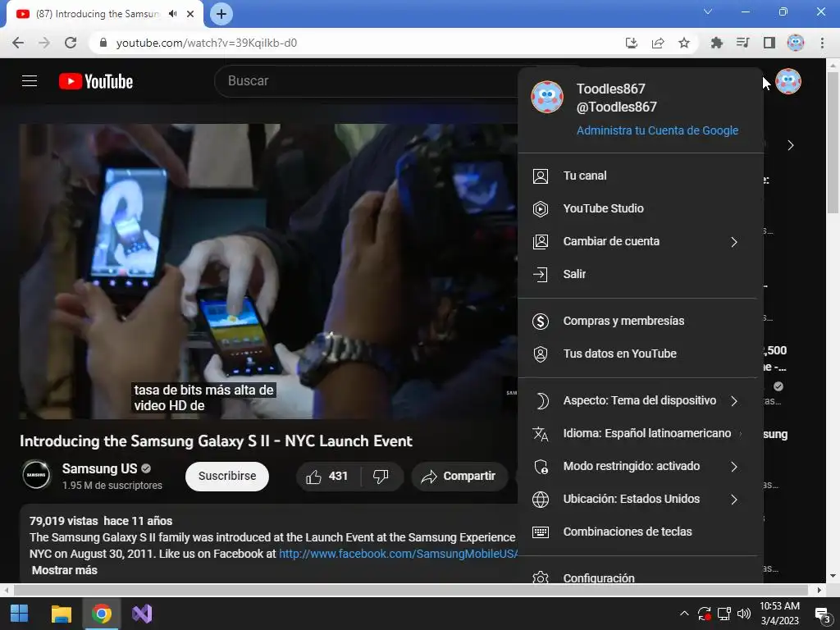
Task: Click the Cambiar de cuenta icon
Action: point(541,242)
